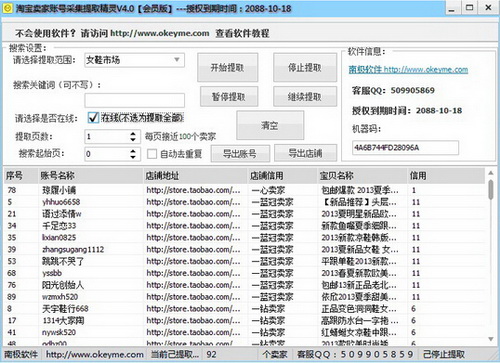Increase 提取页数 with up arrow

point(133,133)
